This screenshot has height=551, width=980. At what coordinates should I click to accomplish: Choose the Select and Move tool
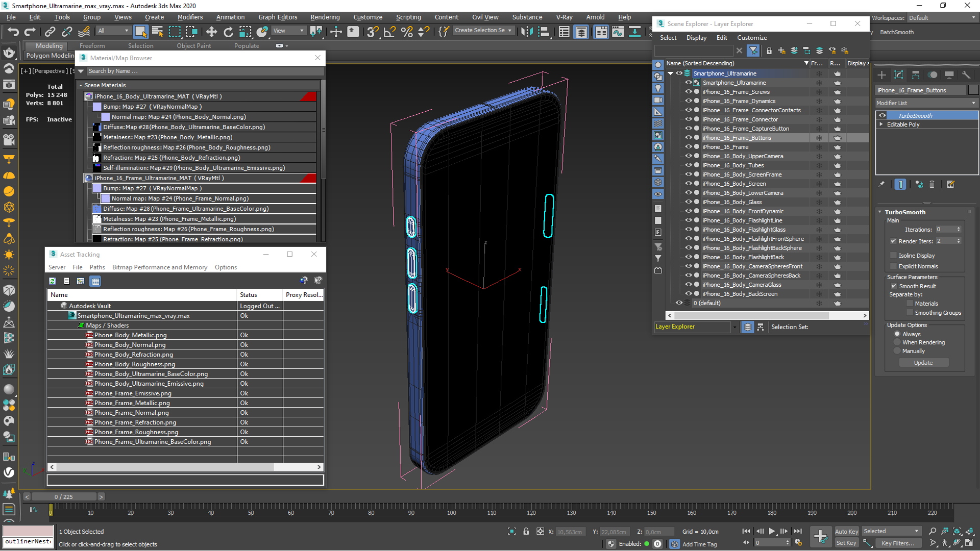point(211,32)
